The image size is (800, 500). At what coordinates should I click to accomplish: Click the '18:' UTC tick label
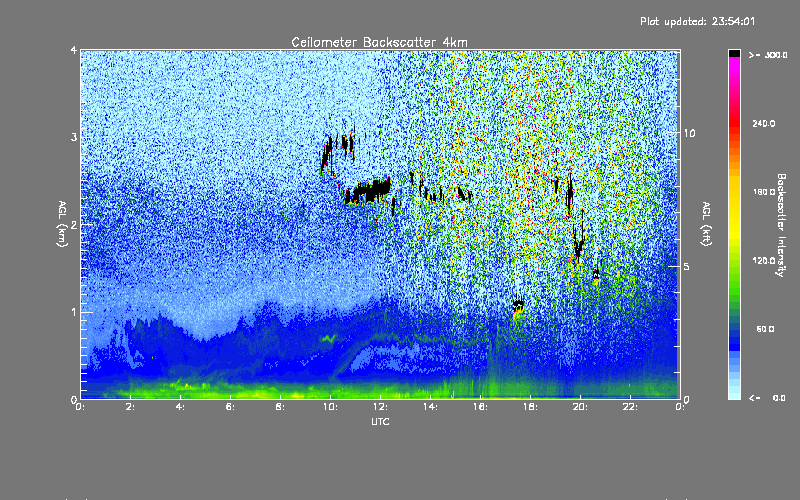tap(531, 407)
